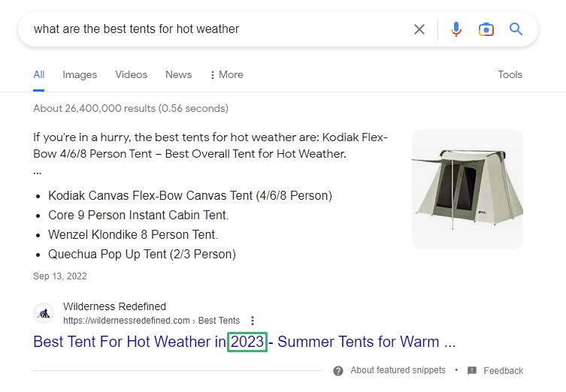Click the Wilderness Redefined site favicon

[x=44, y=313]
